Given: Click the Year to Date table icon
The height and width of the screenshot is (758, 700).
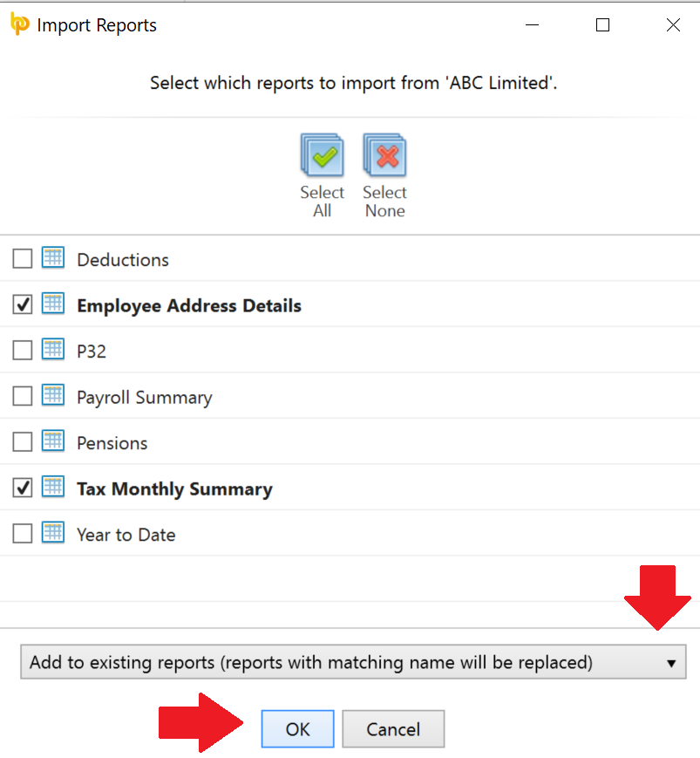Looking at the screenshot, I should point(53,533).
